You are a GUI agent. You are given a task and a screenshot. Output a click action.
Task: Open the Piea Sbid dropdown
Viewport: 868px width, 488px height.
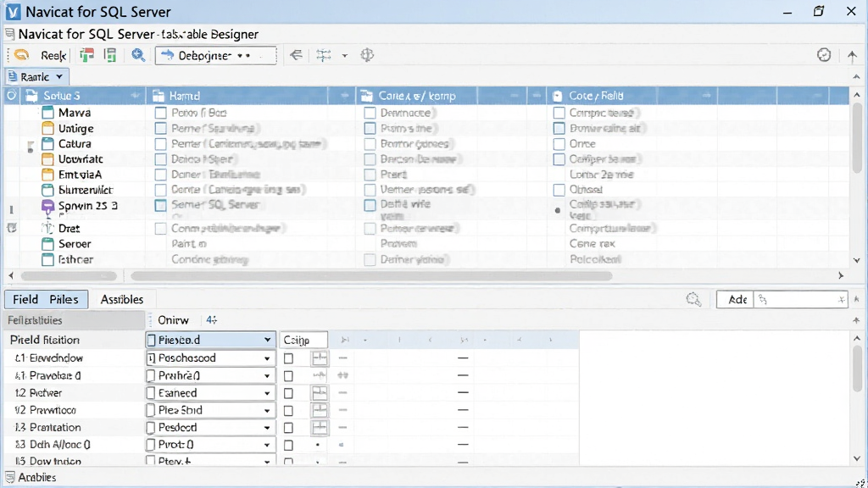tap(267, 411)
